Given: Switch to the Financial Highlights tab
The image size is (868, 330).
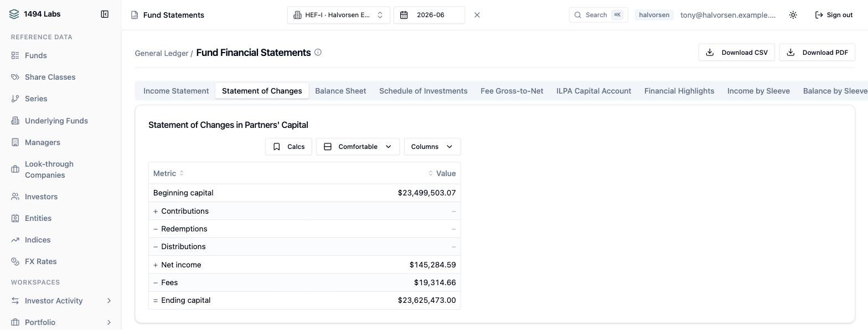Looking at the screenshot, I should (x=679, y=91).
